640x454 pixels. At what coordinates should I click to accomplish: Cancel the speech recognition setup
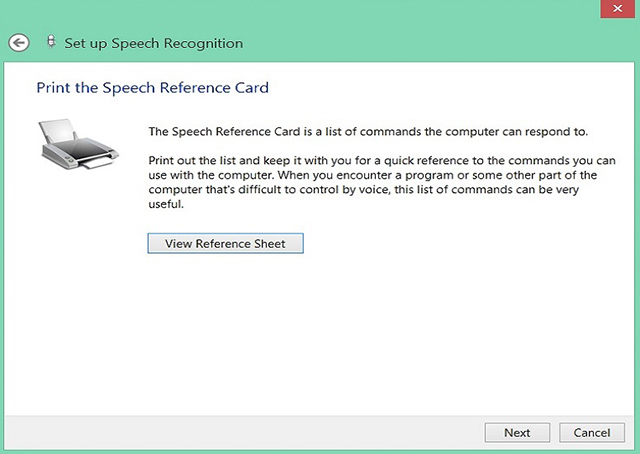(x=592, y=432)
